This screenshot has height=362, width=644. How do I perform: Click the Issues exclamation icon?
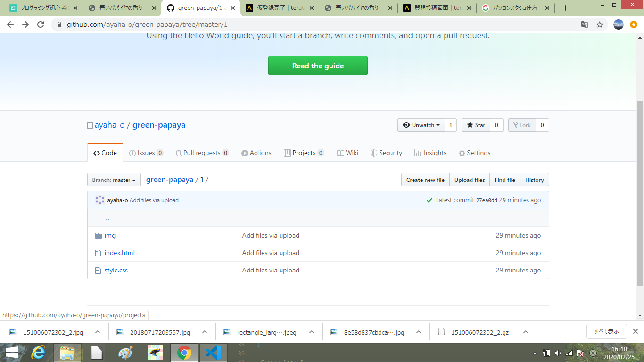click(x=133, y=152)
